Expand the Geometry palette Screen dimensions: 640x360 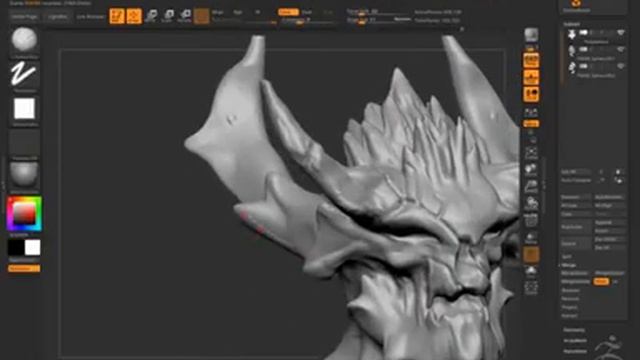574,330
